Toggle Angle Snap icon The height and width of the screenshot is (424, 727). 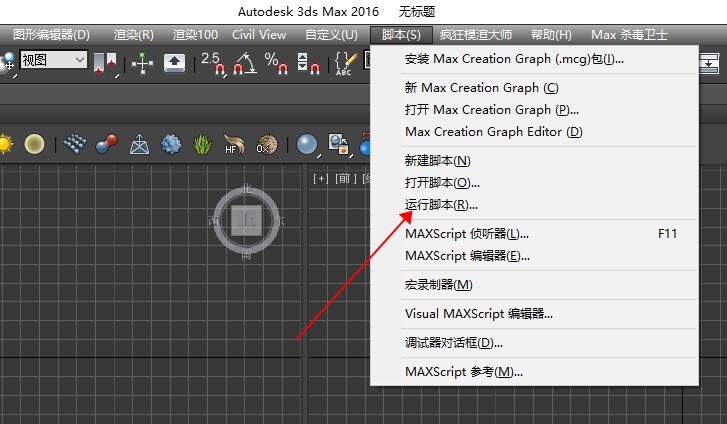coord(245,63)
